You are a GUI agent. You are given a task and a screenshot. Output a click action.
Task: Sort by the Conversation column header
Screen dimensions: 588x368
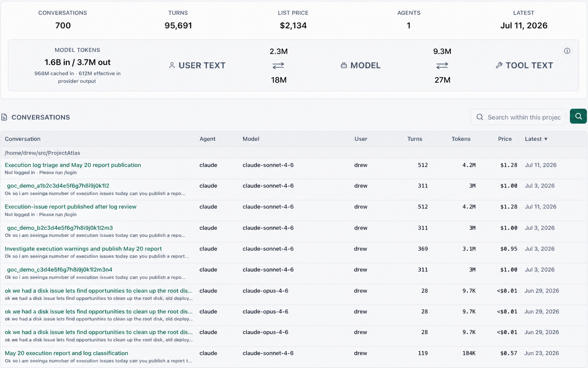23,139
